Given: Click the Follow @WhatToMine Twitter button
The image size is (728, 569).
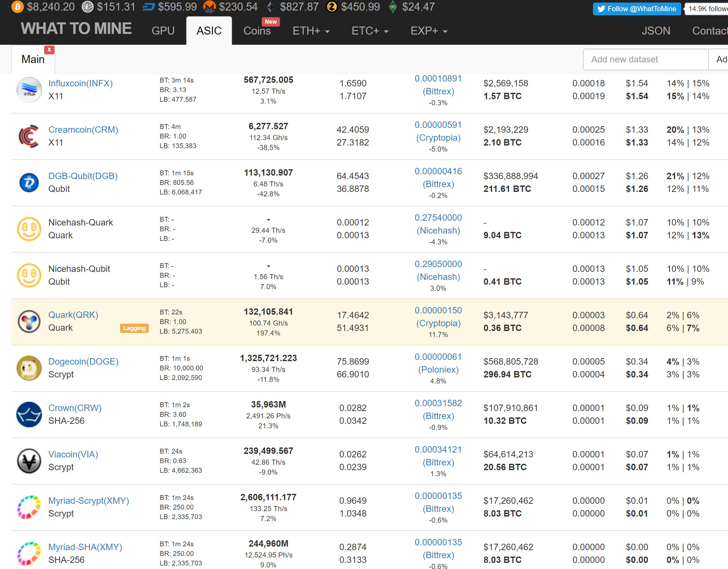Looking at the screenshot, I should coord(637,9).
